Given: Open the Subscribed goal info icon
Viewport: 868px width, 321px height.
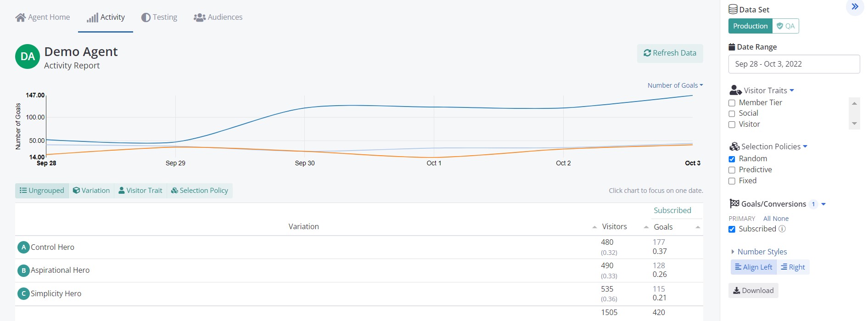Looking at the screenshot, I should coord(782,229).
